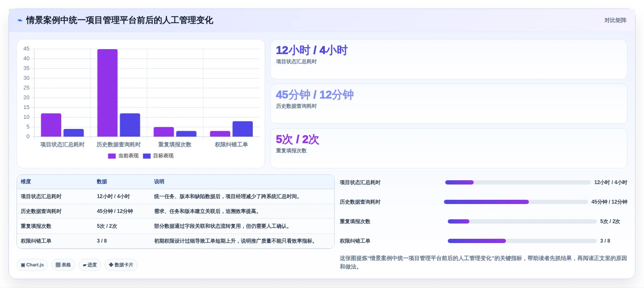The image size is (644, 288).
Task: Toggle the 当前表现 legend purple swatch
Action: (112, 156)
